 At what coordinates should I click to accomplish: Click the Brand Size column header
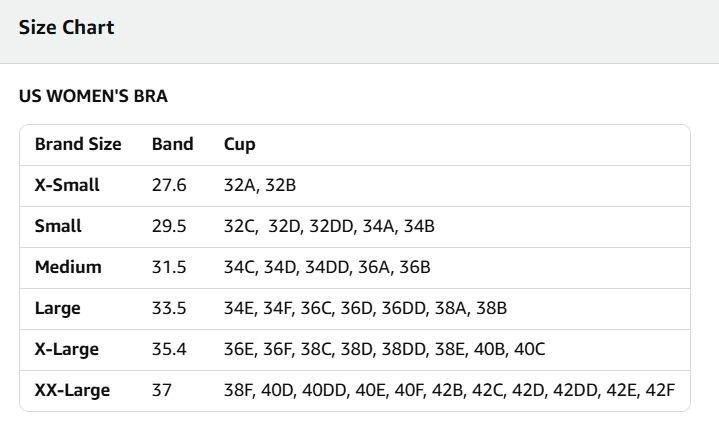(78, 144)
